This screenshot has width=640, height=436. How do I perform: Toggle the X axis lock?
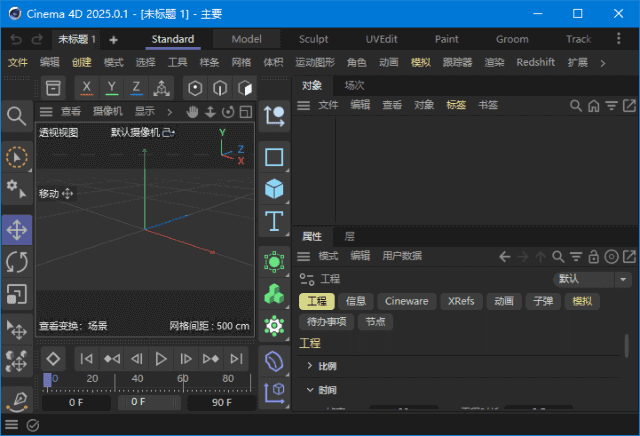point(87,88)
